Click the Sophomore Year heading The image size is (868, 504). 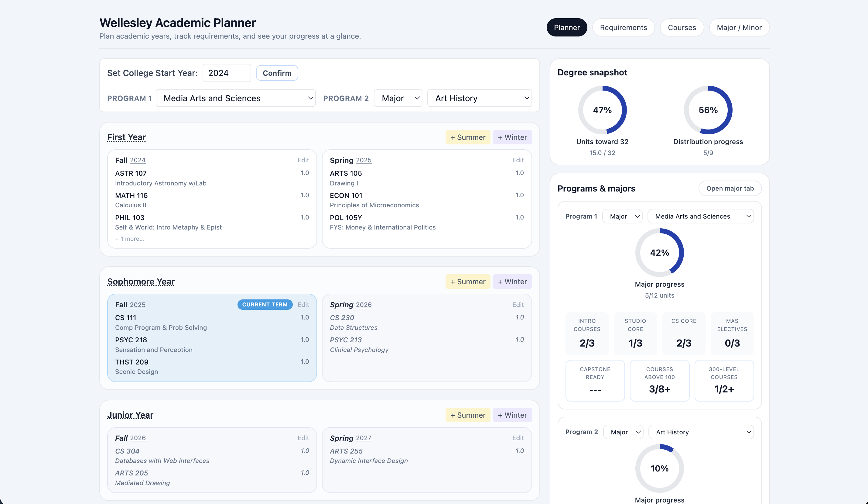coord(141,282)
